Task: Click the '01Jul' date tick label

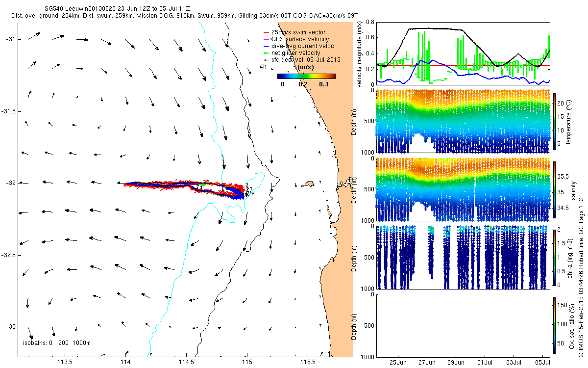Action: tap(485, 362)
